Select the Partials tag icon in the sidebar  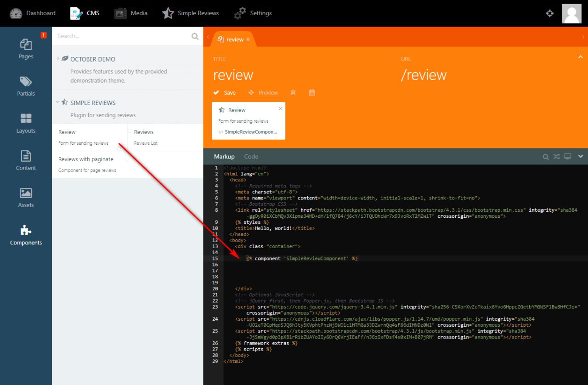[26, 82]
